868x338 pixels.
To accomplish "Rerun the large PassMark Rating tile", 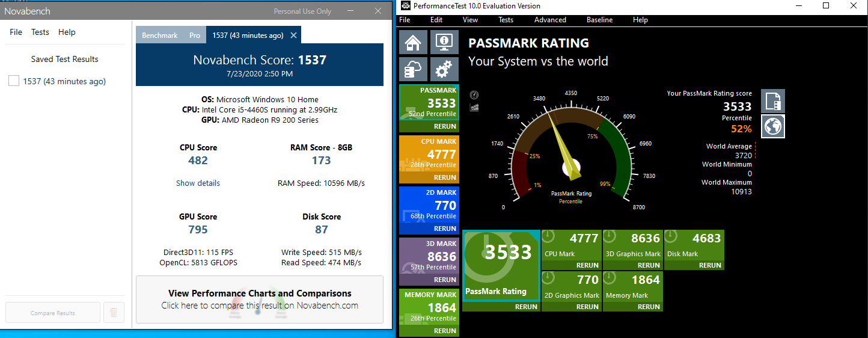I will [527, 306].
